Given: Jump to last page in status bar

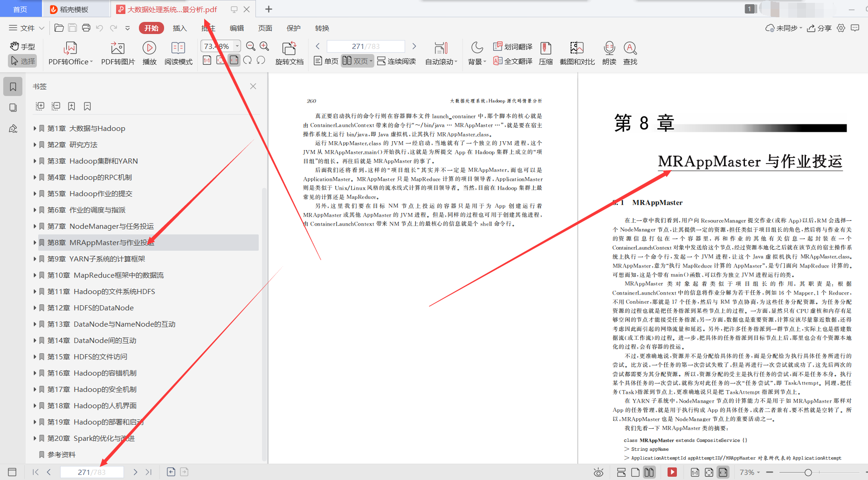Looking at the screenshot, I should pos(149,472).
